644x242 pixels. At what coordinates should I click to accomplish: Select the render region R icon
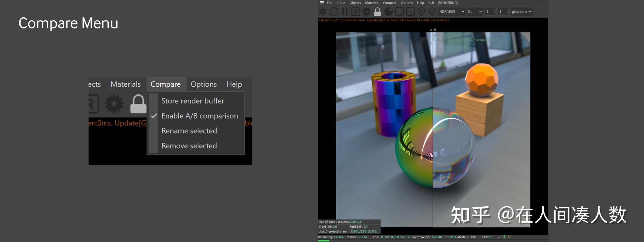tap(355, 12)
